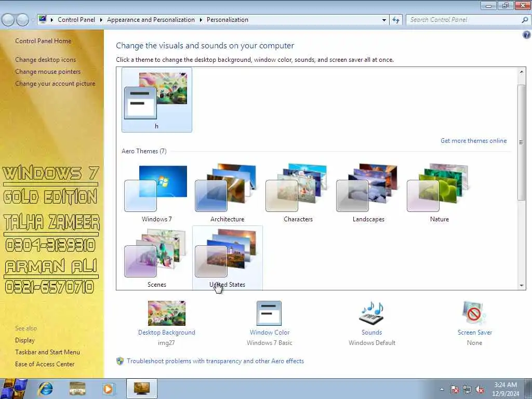Open Desktop Background settings icon

point(167,313)
